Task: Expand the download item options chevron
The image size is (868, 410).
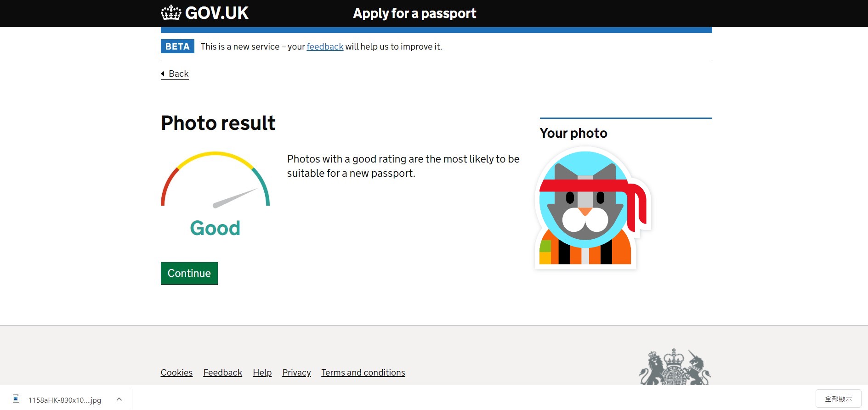Action: [119, 399]
